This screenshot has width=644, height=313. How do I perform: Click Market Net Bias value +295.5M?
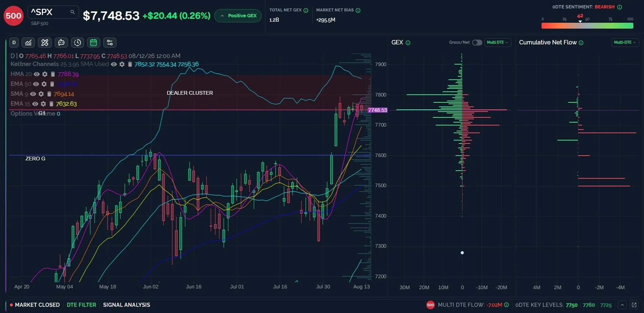[325, 20]
